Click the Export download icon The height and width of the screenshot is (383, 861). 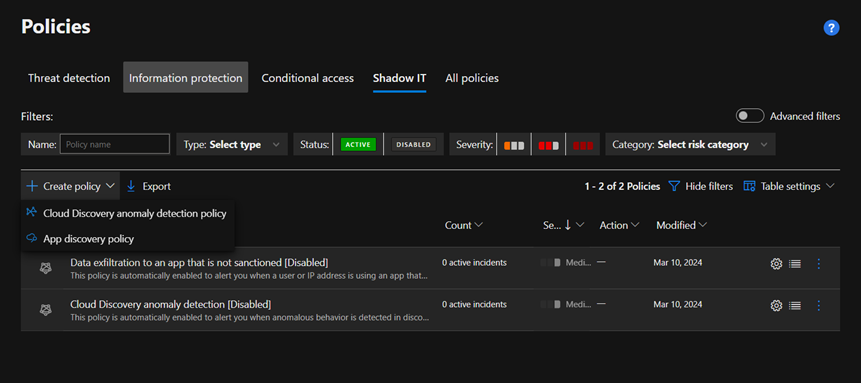pyautogui.click(x=131, y=186)
